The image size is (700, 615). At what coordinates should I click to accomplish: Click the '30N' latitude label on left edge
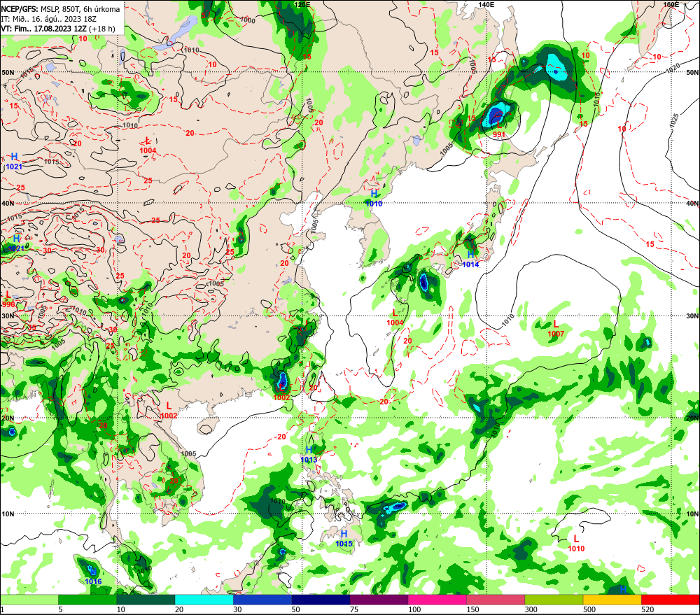(8, 316)
